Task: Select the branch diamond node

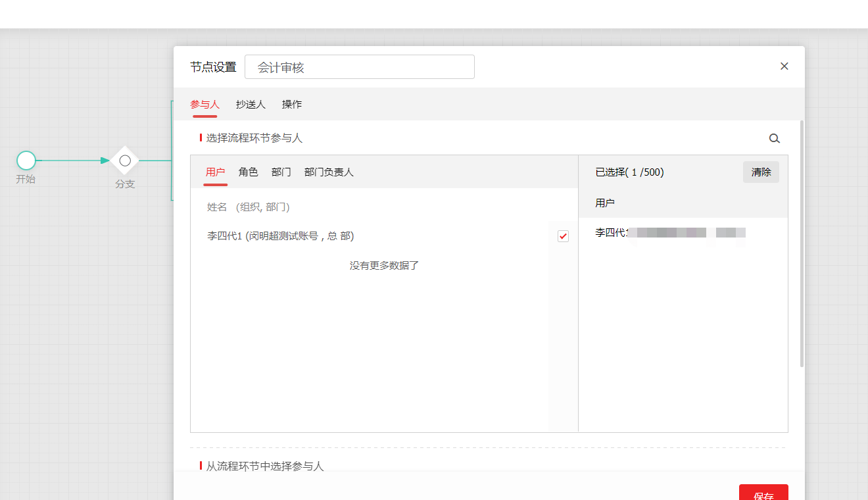Action: pyautogui.click(x=125, y=161)
